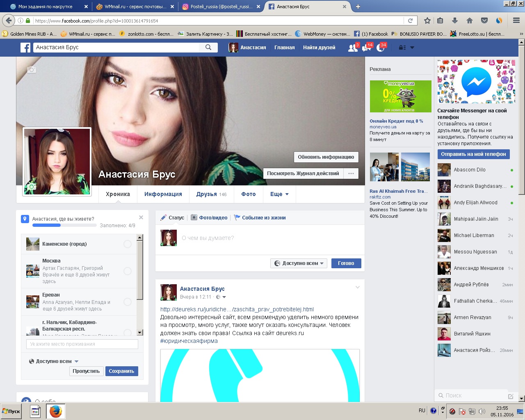Select the 'Фото/видео' composer tab
This screenshot has width=525, height=420.
209,218
